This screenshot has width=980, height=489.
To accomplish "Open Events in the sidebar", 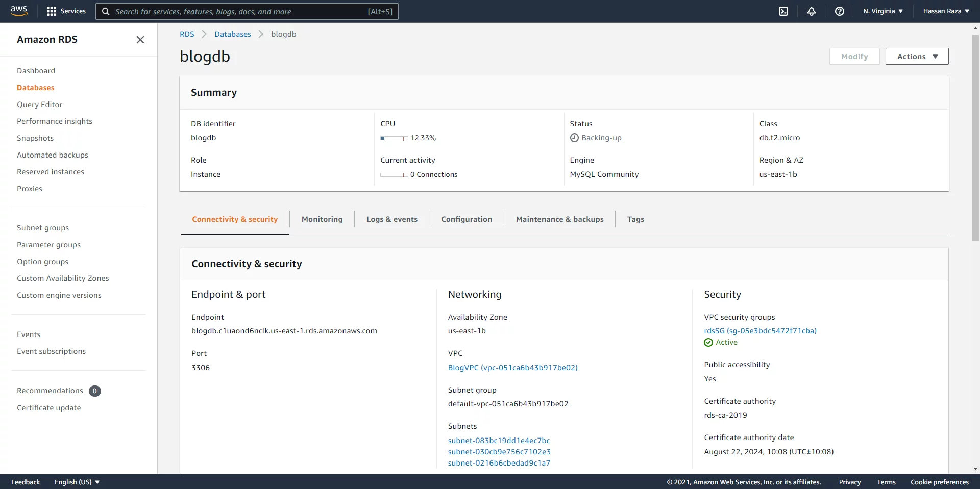I will [x=29, y=334].
